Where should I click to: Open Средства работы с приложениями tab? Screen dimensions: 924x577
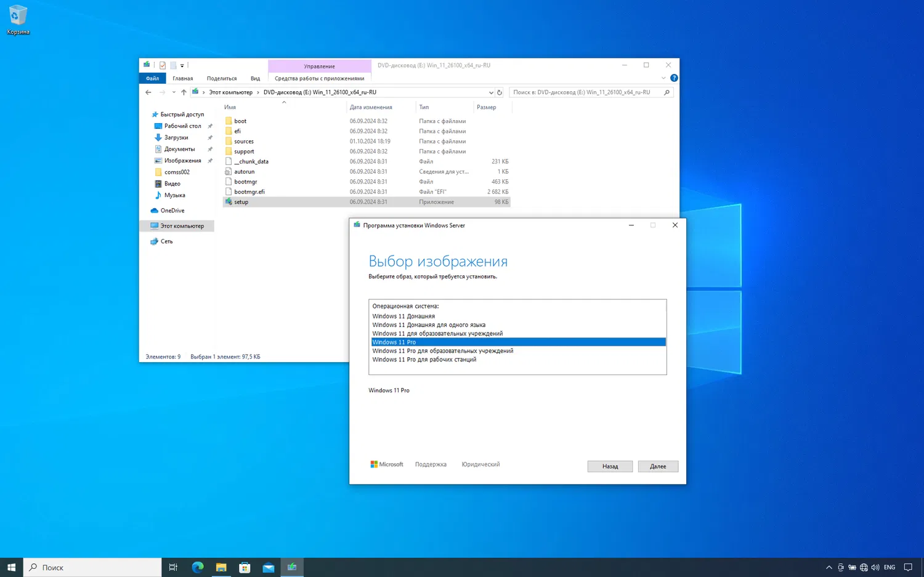pyautogui.click(x=319, y=78)
